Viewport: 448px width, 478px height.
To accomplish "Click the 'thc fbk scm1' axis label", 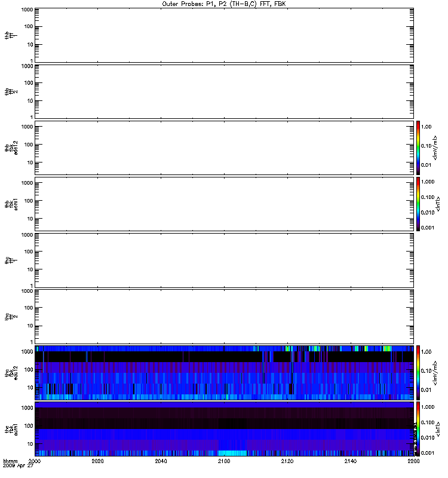I will pos(11,429).
